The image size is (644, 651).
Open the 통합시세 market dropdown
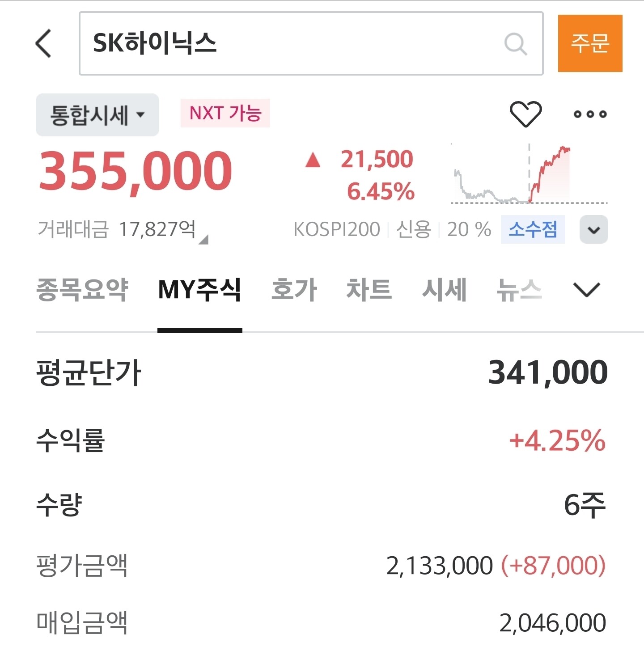[97, 115]
